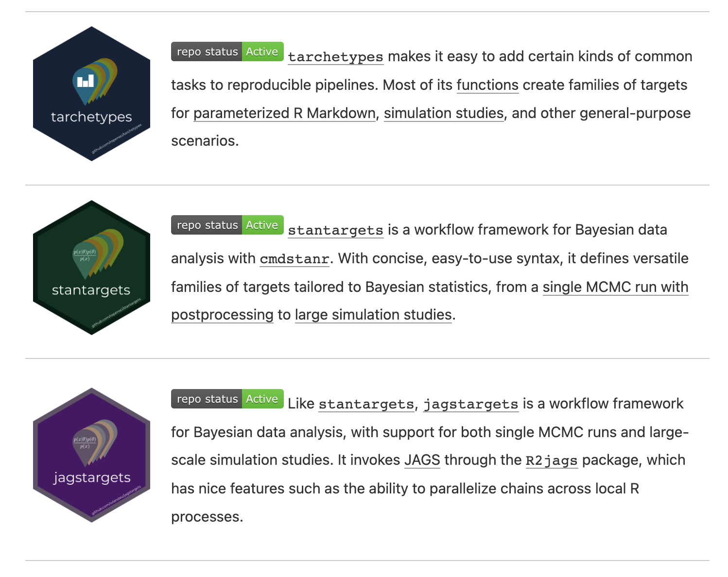Open the stantargets link after its badge
The width and height of the screenshot is (728, 577).
(335, 230)
